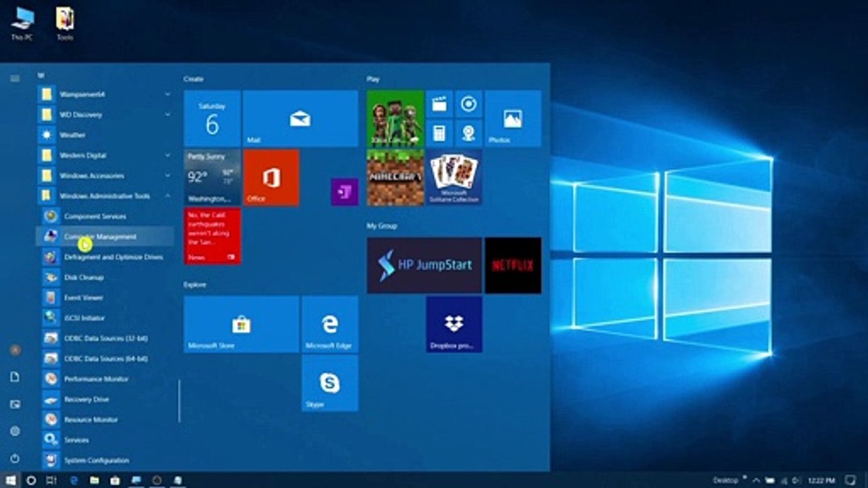Open the Photos tile

(x=513, y=119)
